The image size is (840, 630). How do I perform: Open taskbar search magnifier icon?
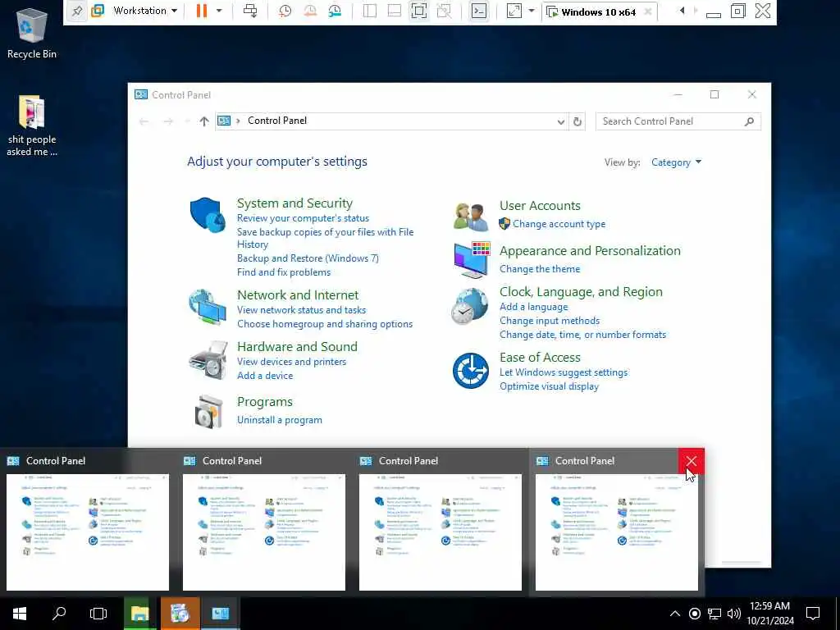pyautogui.click(x=59, y=614)
